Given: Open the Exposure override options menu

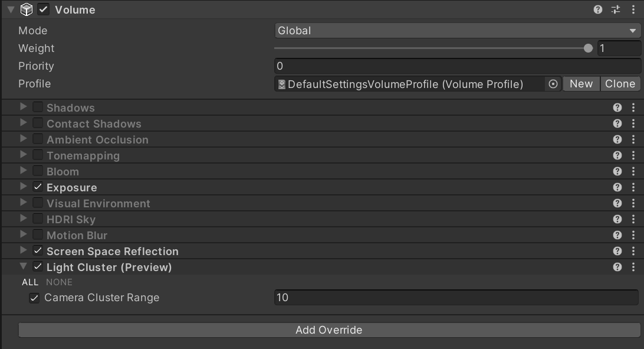Looking at the screenshot, I should [634, 187].
